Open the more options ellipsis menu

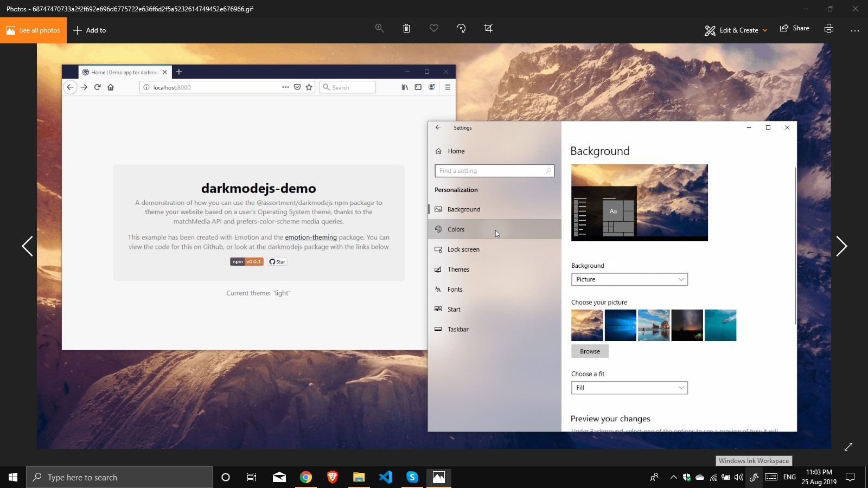click(855, 30)
